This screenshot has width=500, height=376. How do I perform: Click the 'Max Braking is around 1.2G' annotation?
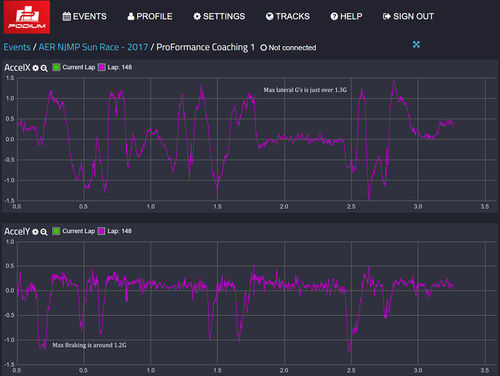89,345
